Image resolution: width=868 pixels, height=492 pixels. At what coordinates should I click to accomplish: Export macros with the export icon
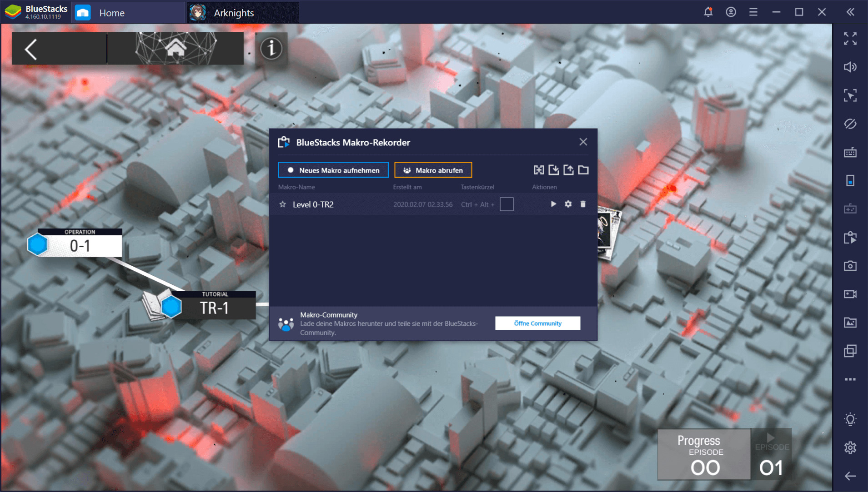coord(568,170)
